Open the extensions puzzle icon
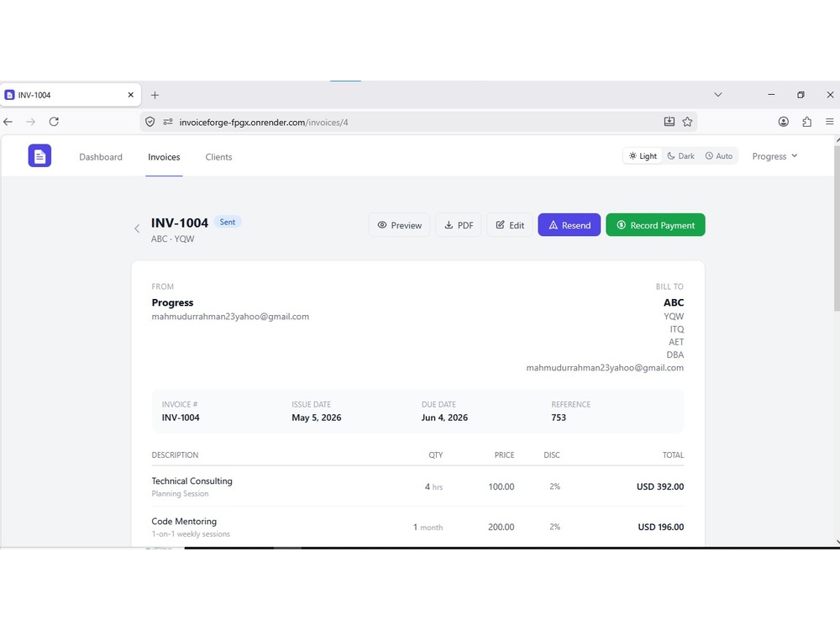Viewport: 840px width, 630px height. pos(806,122)
